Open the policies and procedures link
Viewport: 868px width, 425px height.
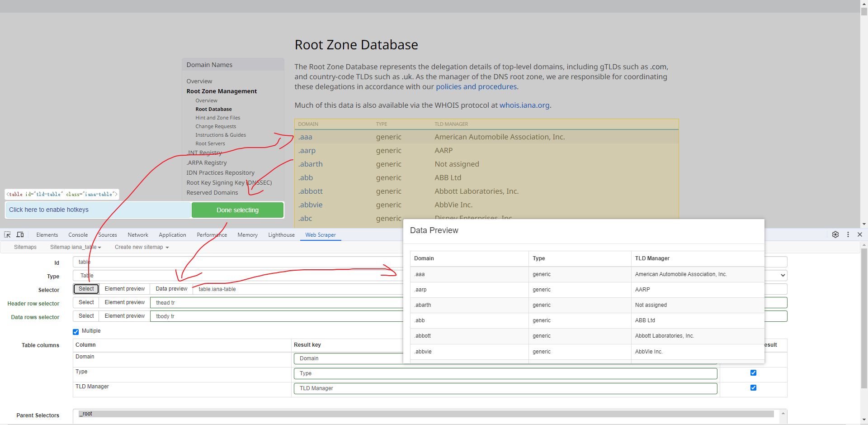point(476,86)
